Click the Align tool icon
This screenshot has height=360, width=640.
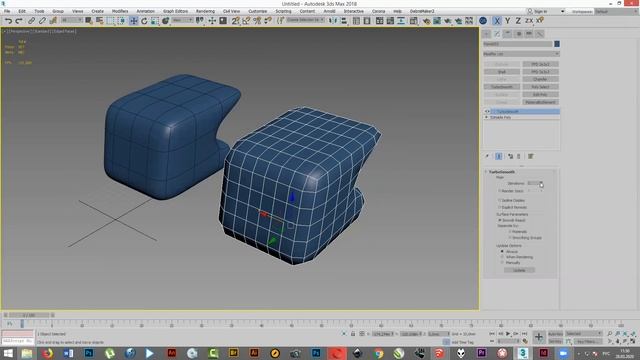coord(344,21)
